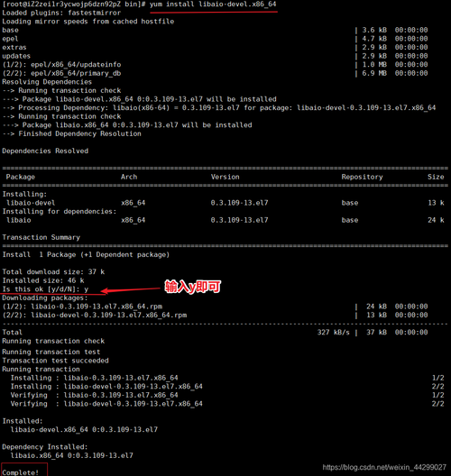451x476 pixels.
Task: Click the Size column header
Action: [x=436, y=177]
